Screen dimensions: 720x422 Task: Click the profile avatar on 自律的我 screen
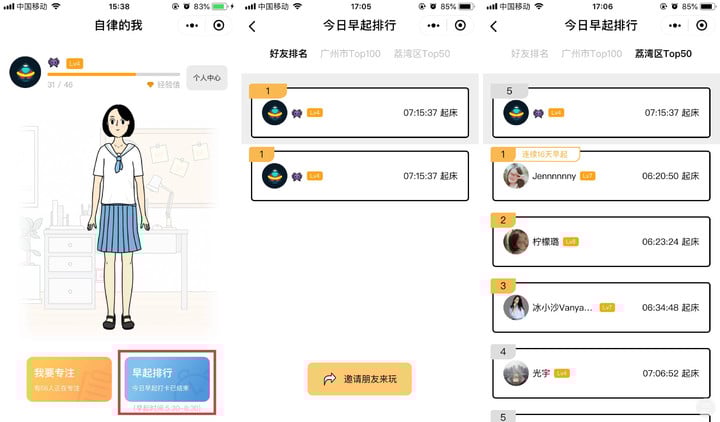pyautogui.click(x=25, y=72)
